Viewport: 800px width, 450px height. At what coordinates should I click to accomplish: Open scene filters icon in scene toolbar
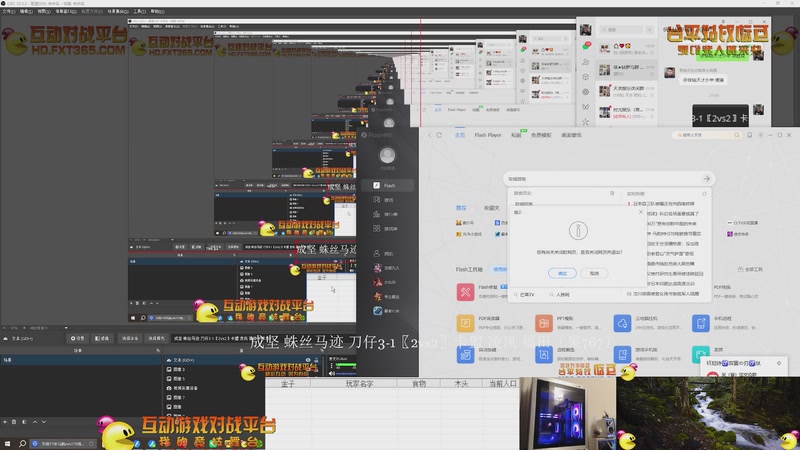point(24,422)
